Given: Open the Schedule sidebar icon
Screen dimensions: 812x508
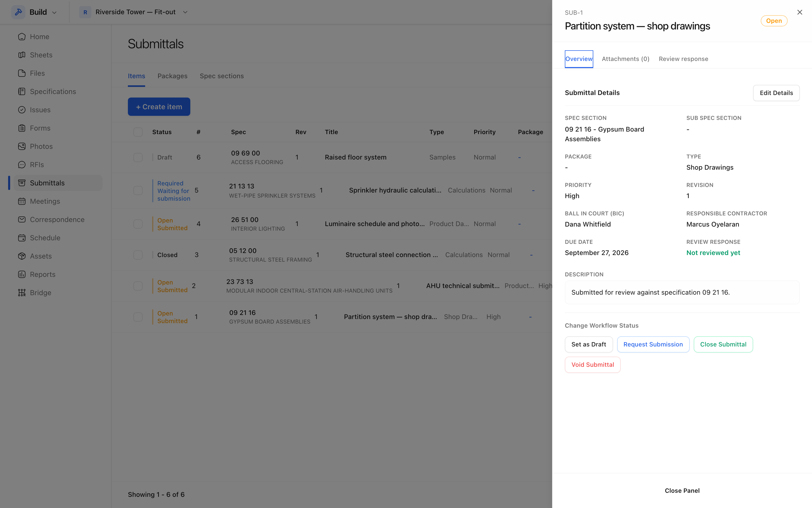Looking at the screenshot, I should pyautogui.click(x=22, y=238).
